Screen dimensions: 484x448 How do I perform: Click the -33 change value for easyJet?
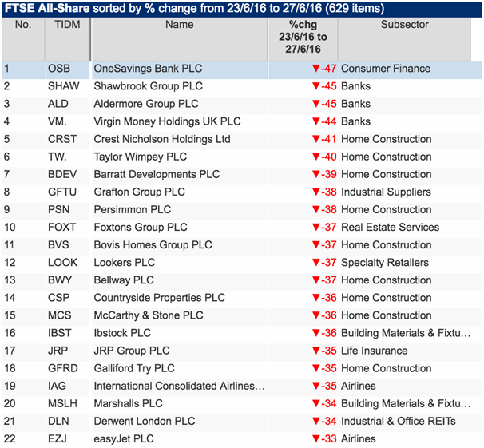[324, 438]
